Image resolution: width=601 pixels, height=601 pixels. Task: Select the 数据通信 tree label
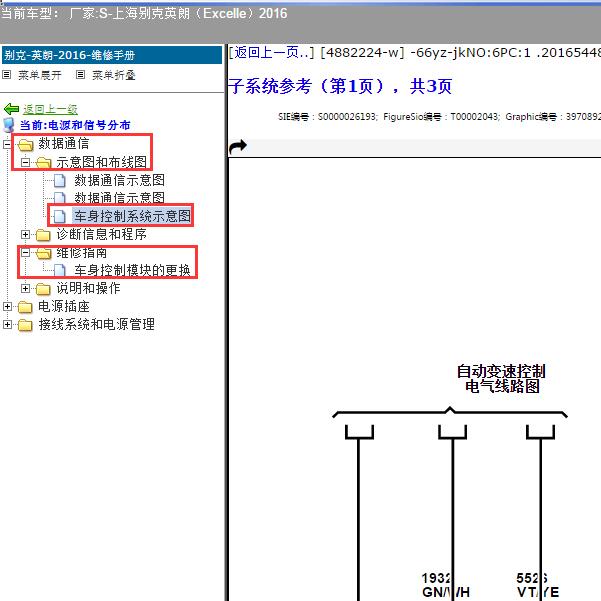(64, 144)
